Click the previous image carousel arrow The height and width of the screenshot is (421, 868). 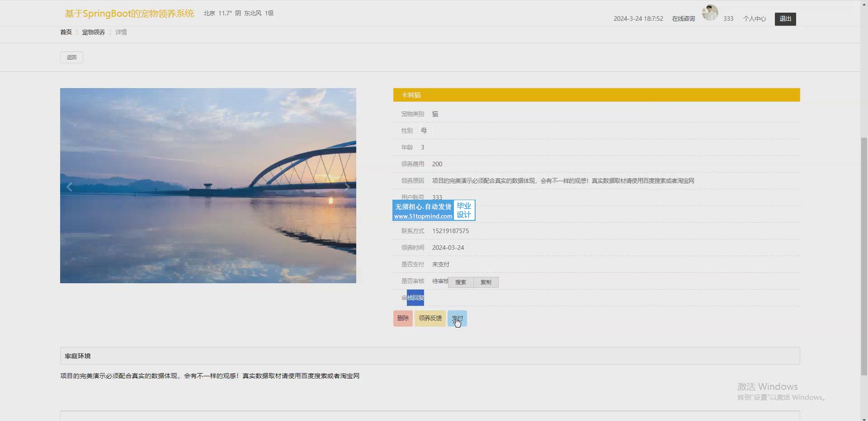pos(70,187)
